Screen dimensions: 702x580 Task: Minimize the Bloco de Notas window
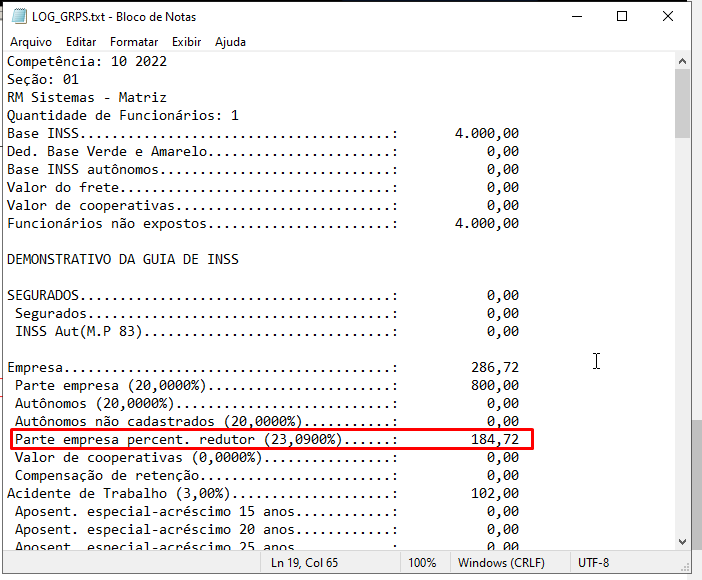pos(577,17)
